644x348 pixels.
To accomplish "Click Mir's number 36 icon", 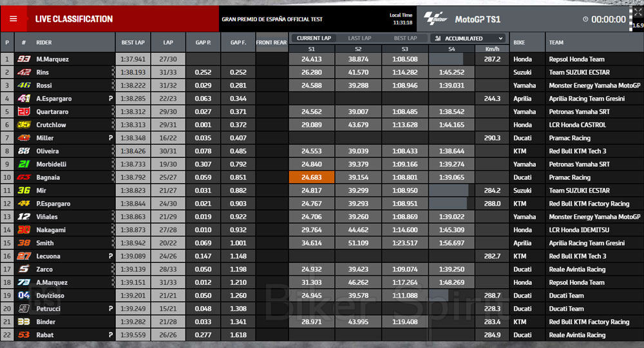I will click(24, 191).
